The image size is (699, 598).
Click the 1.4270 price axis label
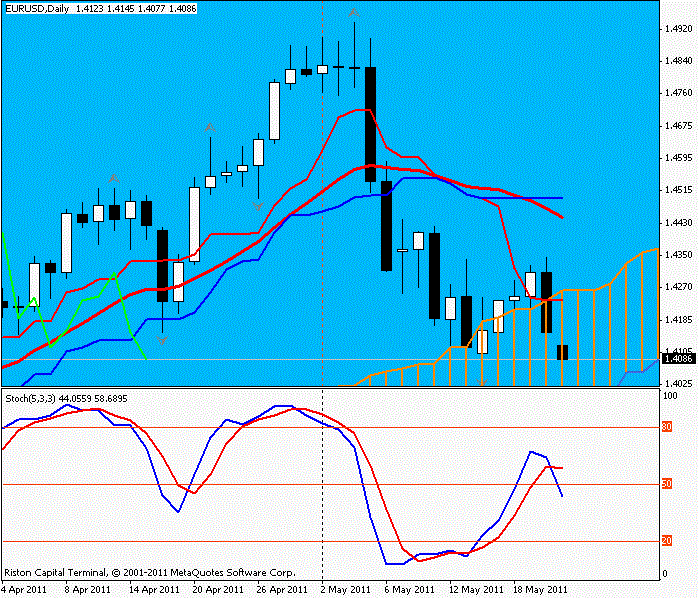point(678,287)
